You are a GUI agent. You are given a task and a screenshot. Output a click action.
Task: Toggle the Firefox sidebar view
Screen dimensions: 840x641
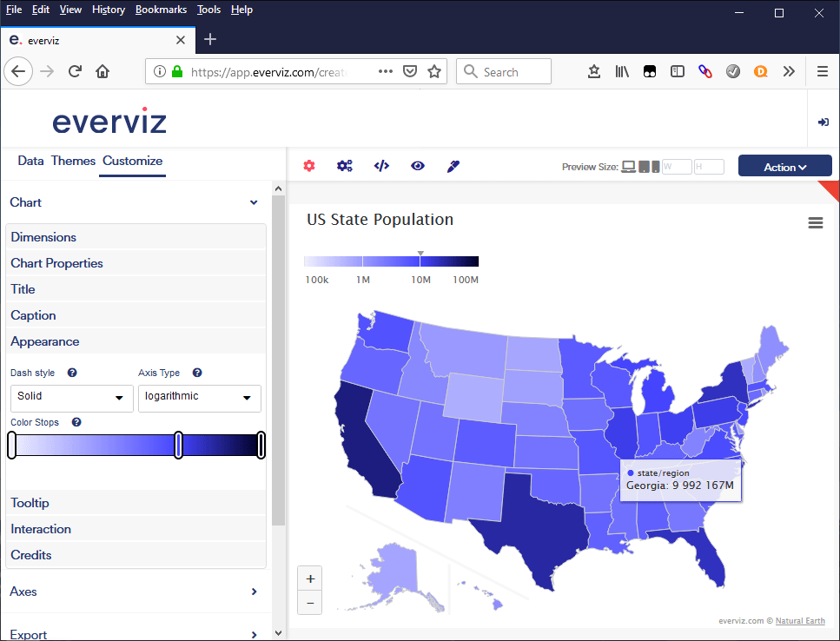(x=678, y=71)
